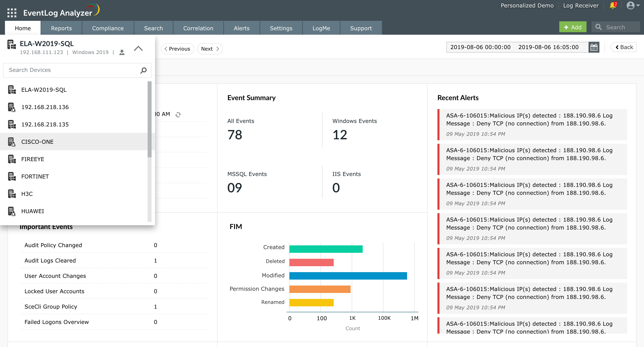Go to the Next device

click(210, 49)
